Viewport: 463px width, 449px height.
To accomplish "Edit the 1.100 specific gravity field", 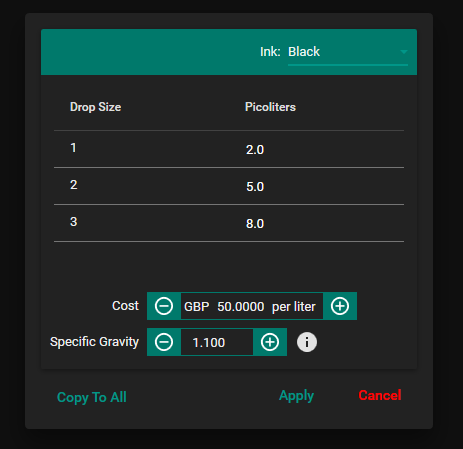I will click(x=217, y=342).
